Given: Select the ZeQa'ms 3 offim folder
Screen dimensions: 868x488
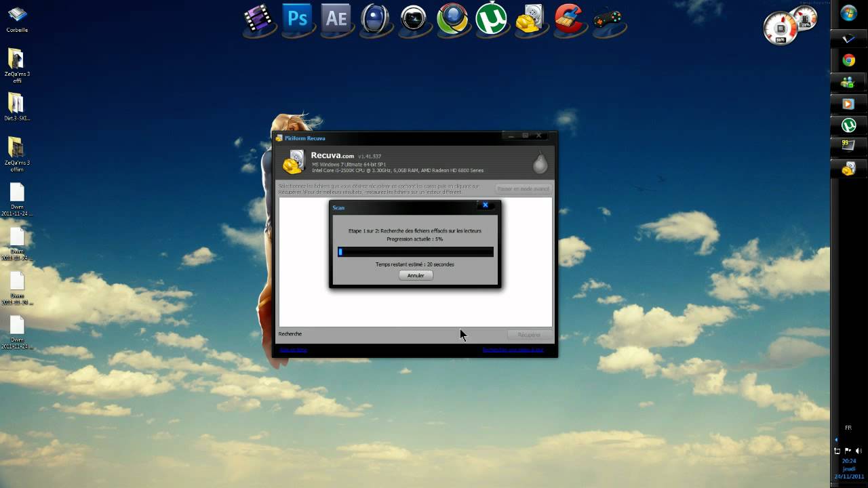Looking at the screenshot, I should click(17, 154).
